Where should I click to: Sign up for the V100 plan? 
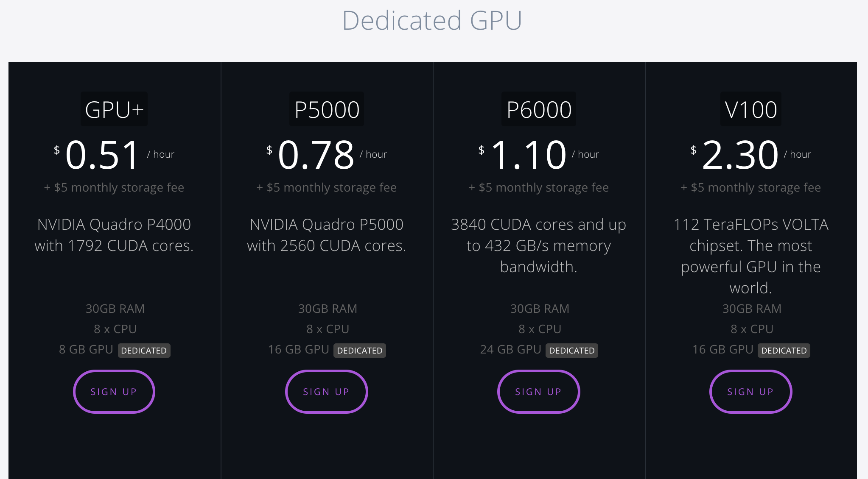[x=750, y=392]
